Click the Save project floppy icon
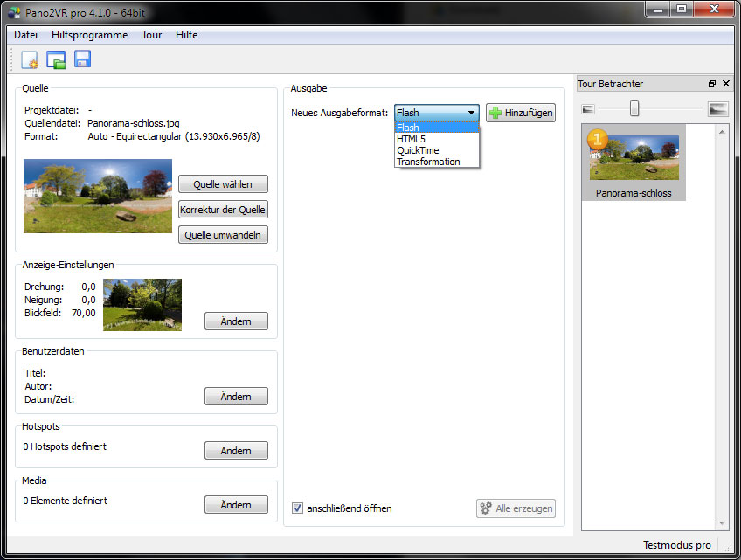 click(x=82, y=59)
